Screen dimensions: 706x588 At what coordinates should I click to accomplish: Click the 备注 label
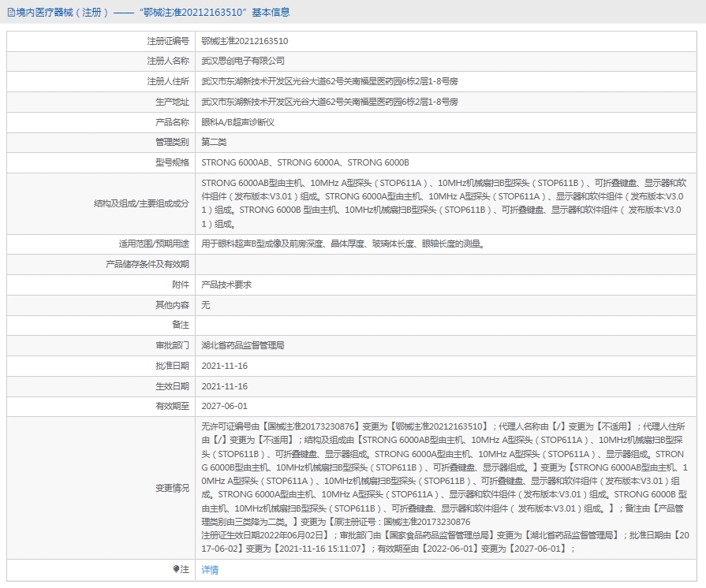(181, 325)
